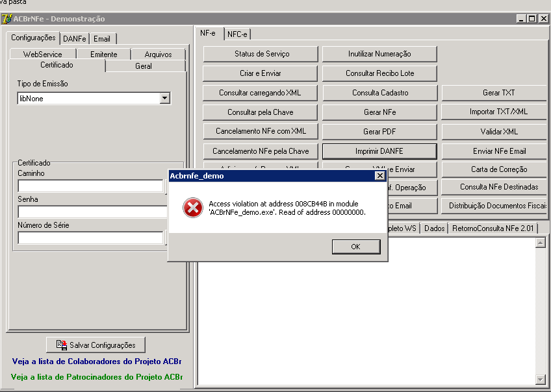Click the Senha password field
The height and width of the screenshot is (392, 551).
click(x=92, y=212)
